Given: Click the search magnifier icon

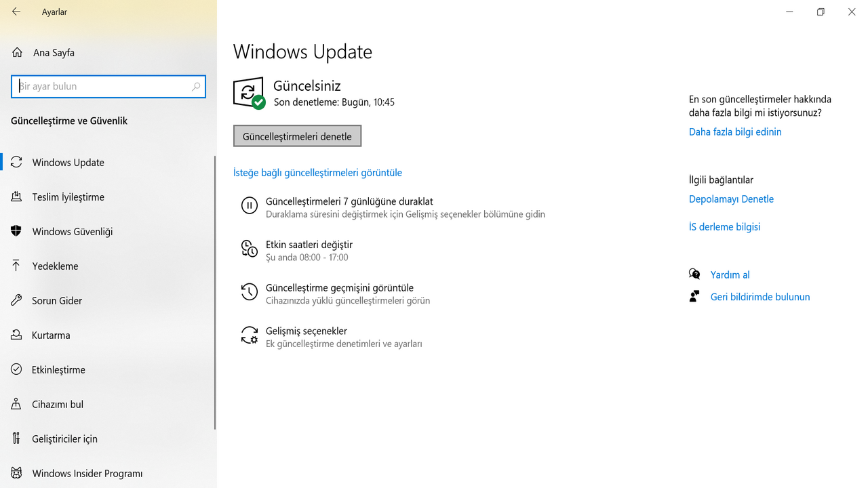Looking at the screenshot, I should (x=196, y=86).
